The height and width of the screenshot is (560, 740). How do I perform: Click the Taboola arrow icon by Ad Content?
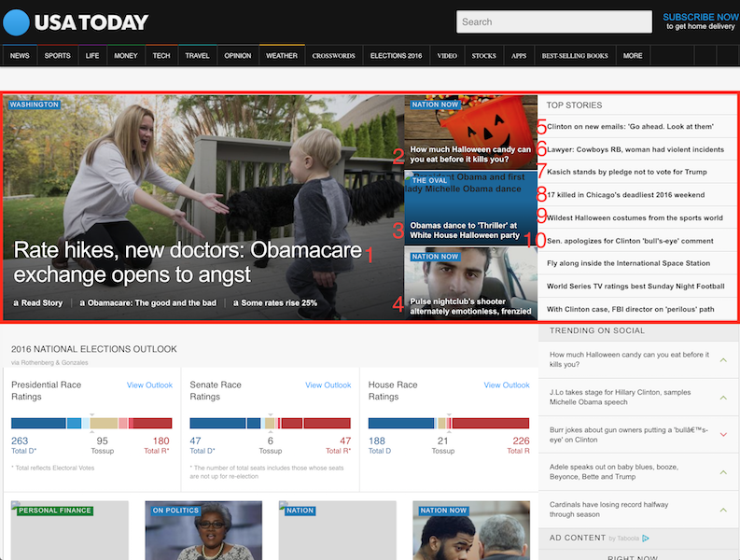click(x=646, y=539)
